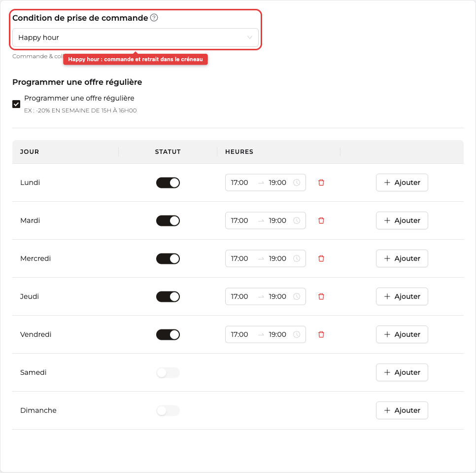Edit Mardi start time 17:00
Viewport: 476px width, 473px height.
pos(239,220)
